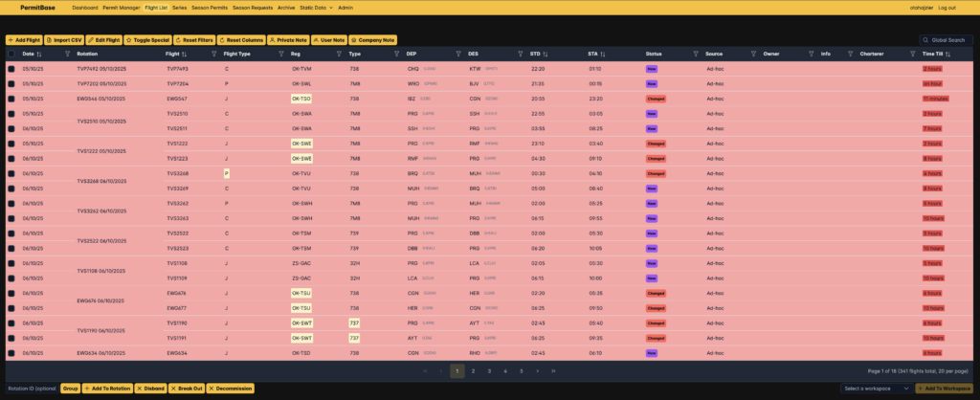Open the Flight Type filter funnel
The width and height of the screenshot is (980, 400).
pos(281,55)
